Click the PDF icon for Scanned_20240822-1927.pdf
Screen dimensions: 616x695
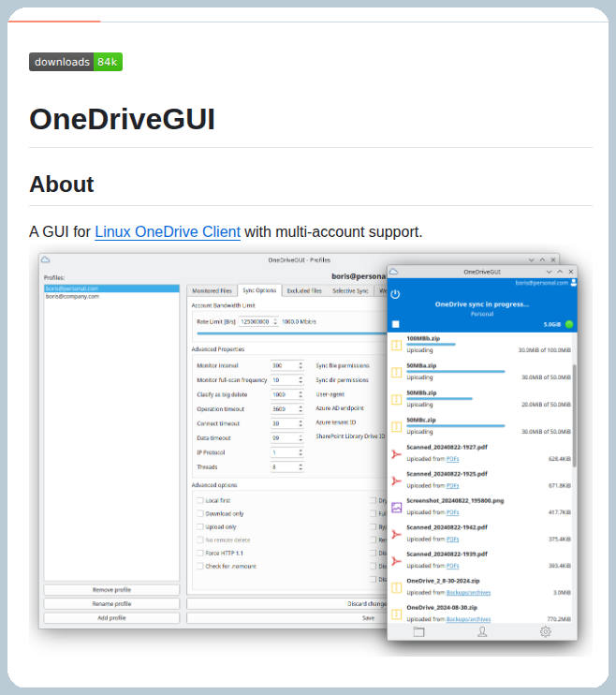(x=397, y=454)
